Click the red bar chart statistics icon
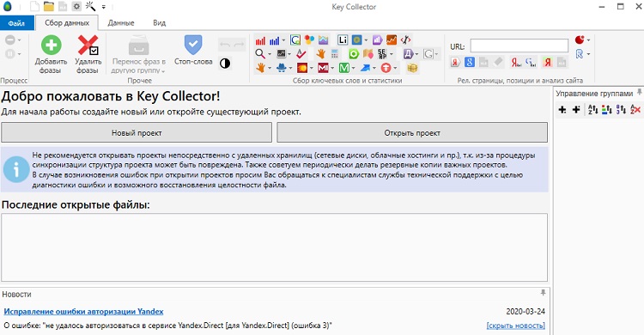The image size is (644, 335). tap(260, 40)
